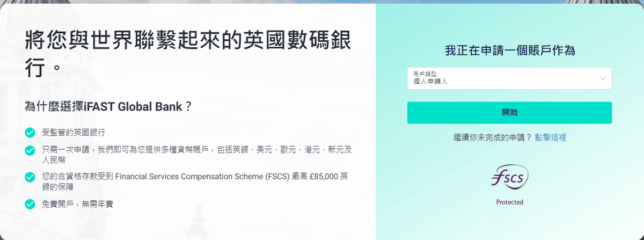Viewport: 644px width, 240px height.
Task: Click the 為什麼選擇iFAST Global Bank？ subheading
Action: point(108,106)
